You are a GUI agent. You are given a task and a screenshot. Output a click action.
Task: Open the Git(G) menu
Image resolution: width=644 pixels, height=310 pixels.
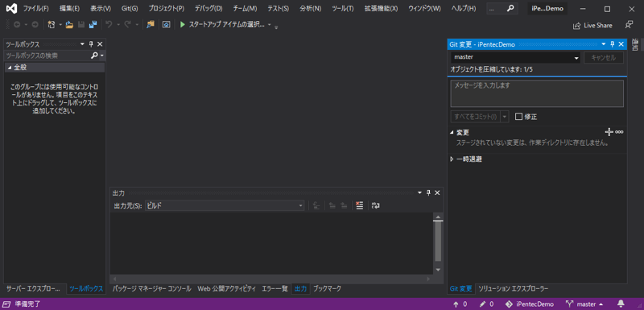(x=130, y=8)
